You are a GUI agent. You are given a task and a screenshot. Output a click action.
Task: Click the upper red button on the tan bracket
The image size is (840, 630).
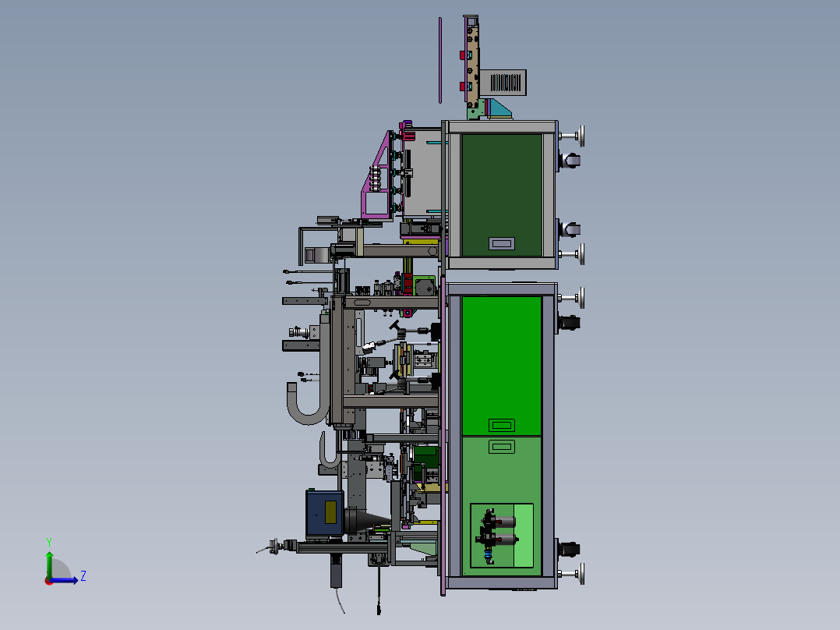[462, 55]
